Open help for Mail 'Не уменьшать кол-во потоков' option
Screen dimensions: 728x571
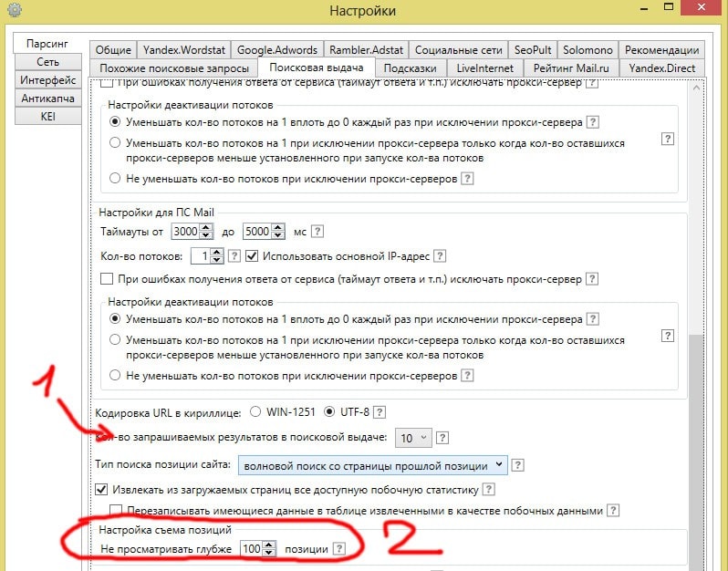pyautogui.click(x=467, y=375)
